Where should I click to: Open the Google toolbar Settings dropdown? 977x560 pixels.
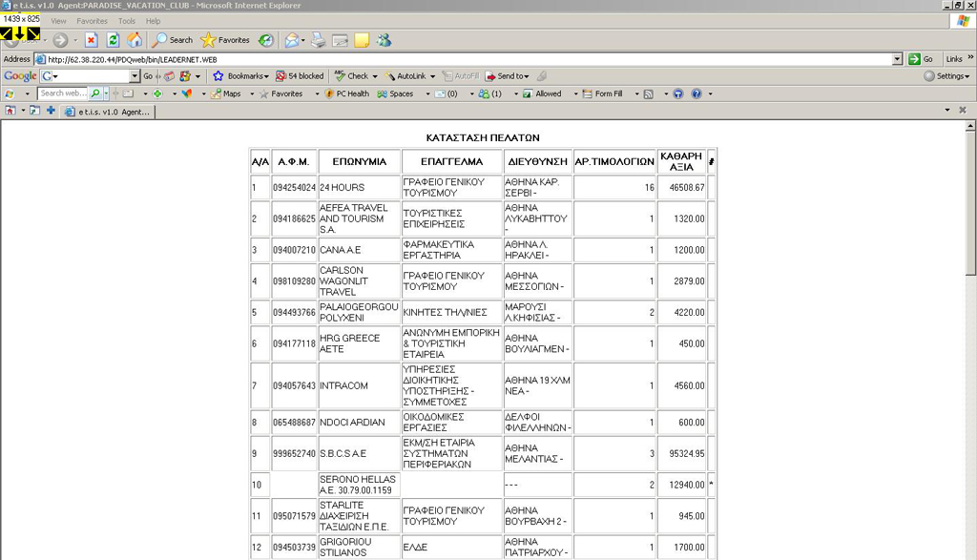(947, 76)
